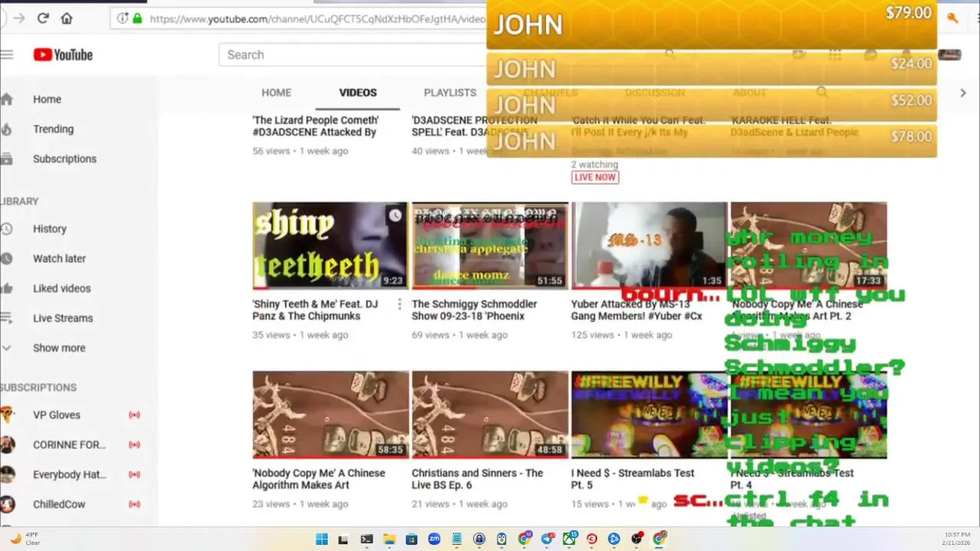This screenshot has width=980, height=551.
Task: Open the green Xbox icon in taskbar
Action: (x=569, y=540)
